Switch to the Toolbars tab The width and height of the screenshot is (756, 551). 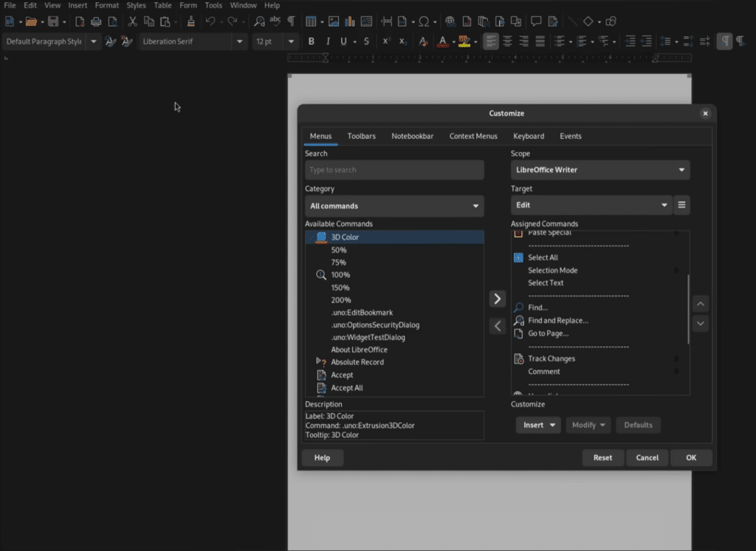(x=362, y=136)
